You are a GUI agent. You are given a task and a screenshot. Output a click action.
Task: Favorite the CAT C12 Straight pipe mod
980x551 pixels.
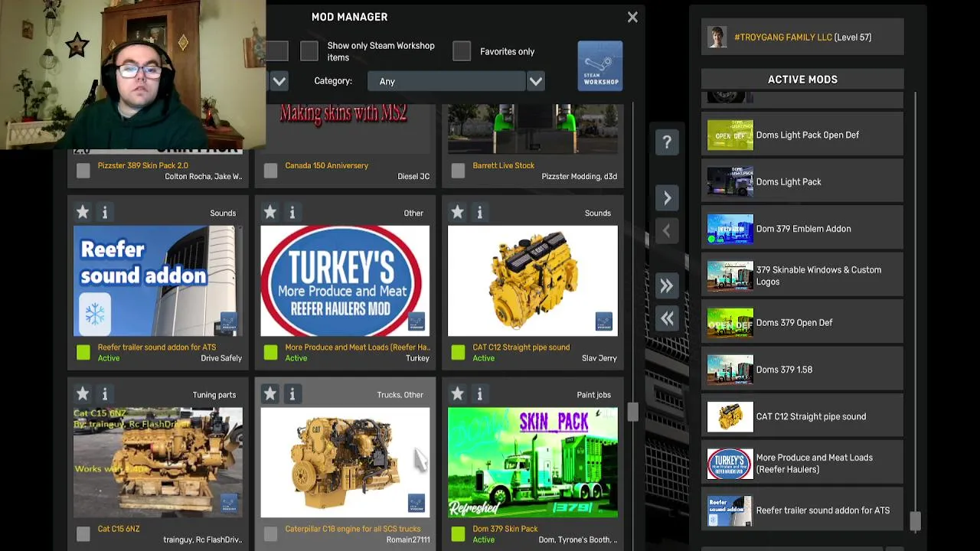[x=457, y=212]
